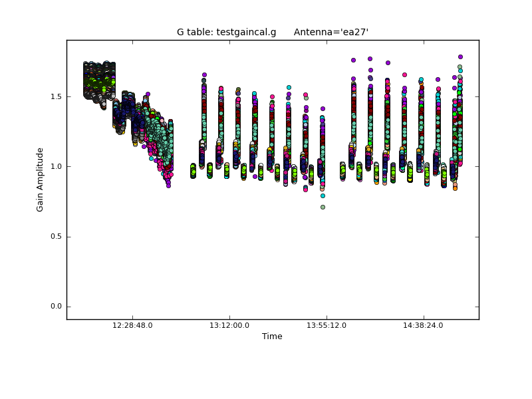Click the empty plot area below 0.5 amplitude
Image resolution: width=532 pixels, height=399 pixels.
pos(266,273)
